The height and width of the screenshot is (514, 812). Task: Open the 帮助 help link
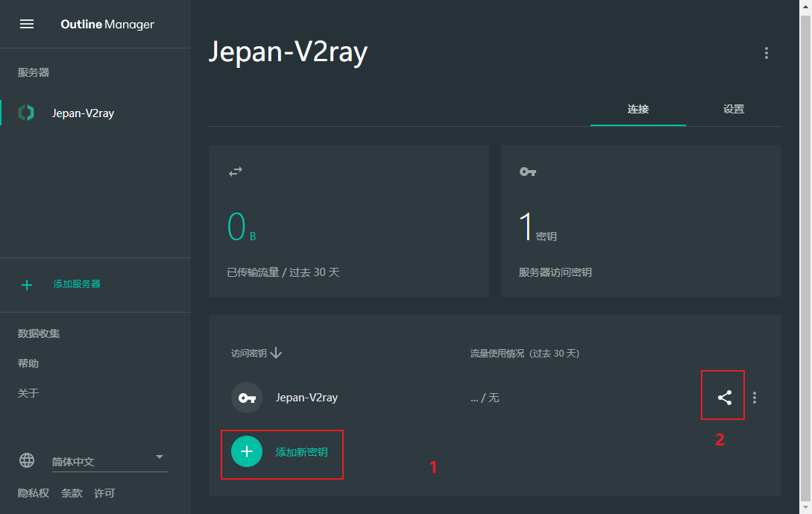pos(28,363)
